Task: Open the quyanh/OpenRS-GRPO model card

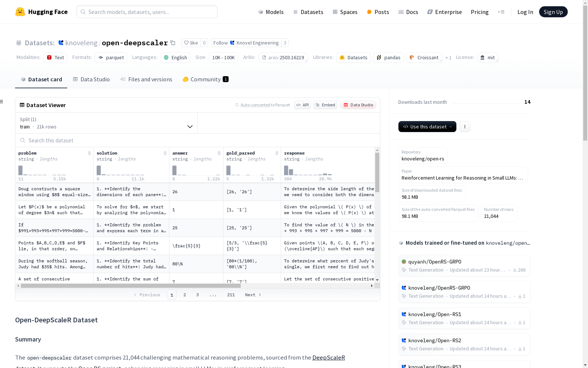Action: 464,265
